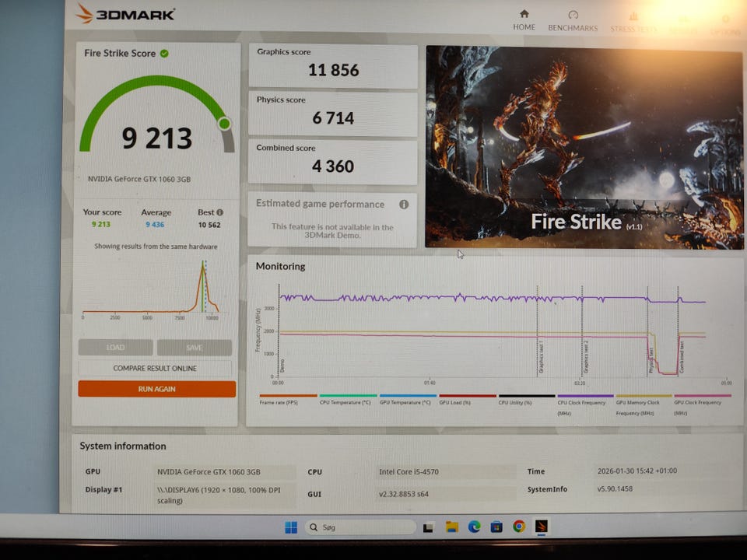Launch Google Chrome from the taskbar

(x=519, y=527)
